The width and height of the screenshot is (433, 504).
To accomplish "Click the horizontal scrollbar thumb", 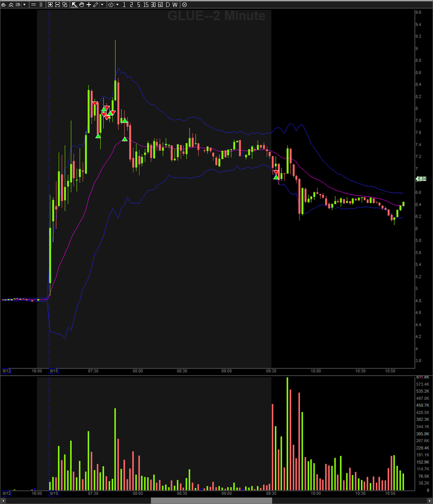I will (x=211, y=501).
